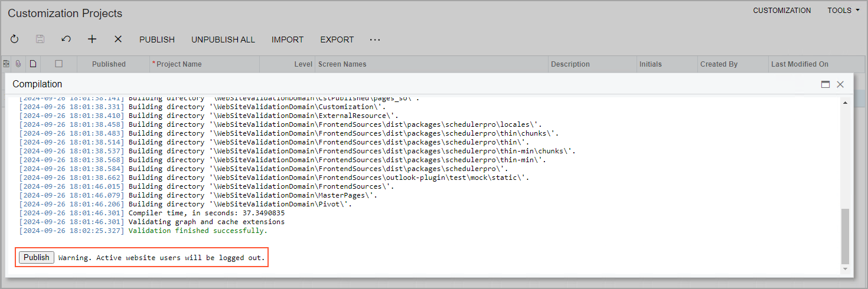Click PUBLISH in the toolbar
Image resolution: width=868 pixels, height=289 pixels.
[157, 40]
